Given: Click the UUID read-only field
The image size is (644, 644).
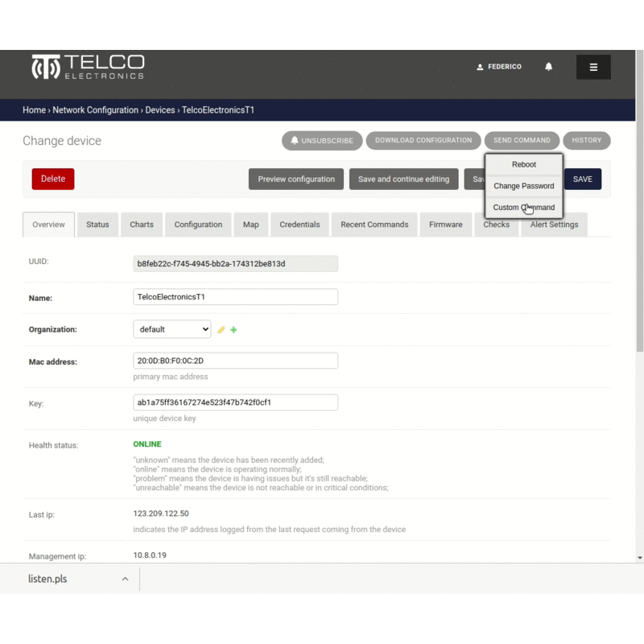Looking at the screenshot, I should coord(235,264).
